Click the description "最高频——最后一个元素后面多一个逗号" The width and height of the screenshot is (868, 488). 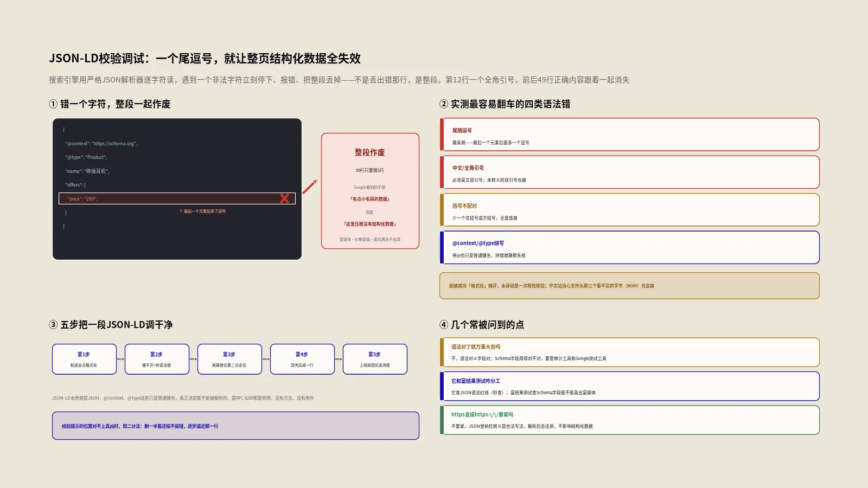(490, 143)
